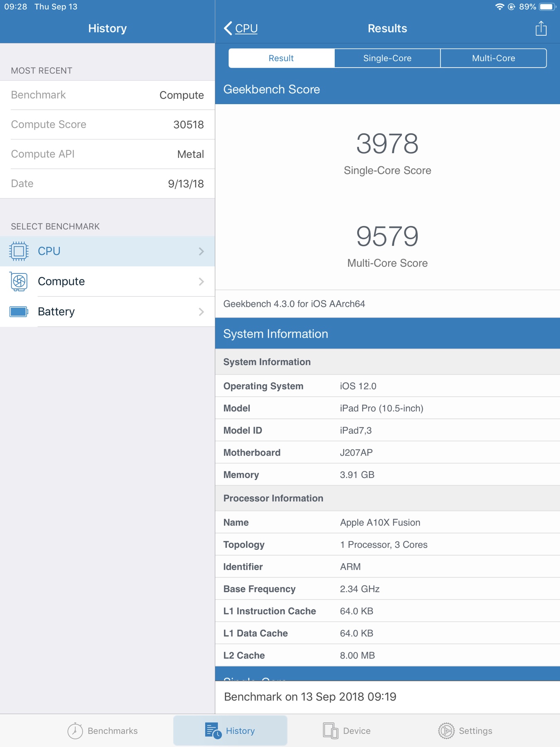The height and width of the screenshot is (747, 560).
Task: Tap the Motherboard value J207AP
Action: 356,452
